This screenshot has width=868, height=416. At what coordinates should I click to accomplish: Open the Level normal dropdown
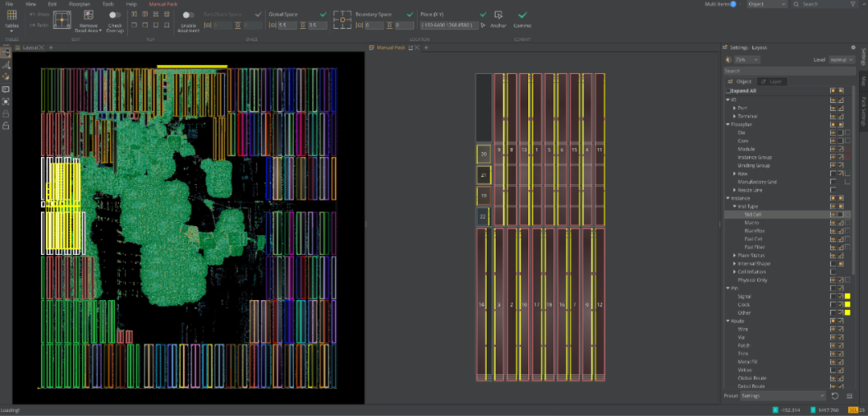tap(840, 60)
